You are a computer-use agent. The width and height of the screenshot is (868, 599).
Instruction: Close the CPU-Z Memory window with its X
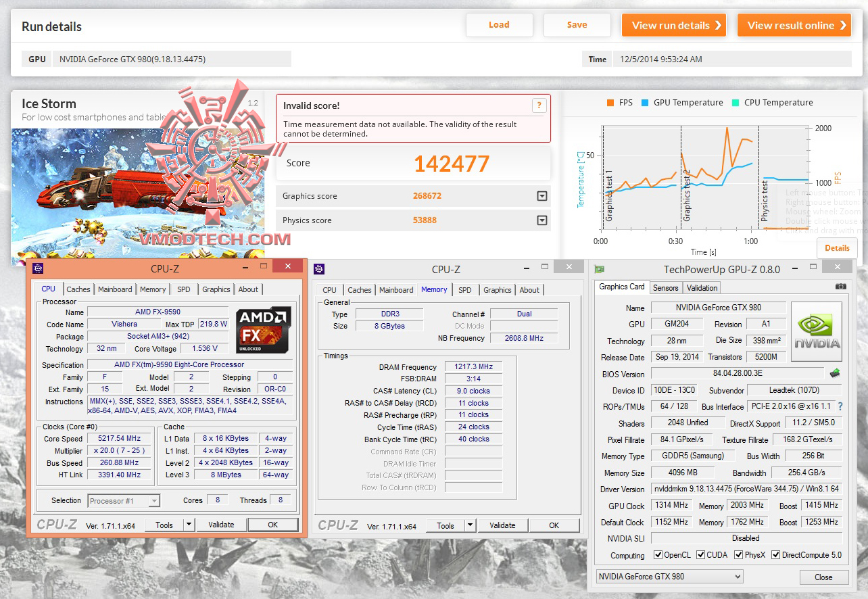(x=569, y=268)
